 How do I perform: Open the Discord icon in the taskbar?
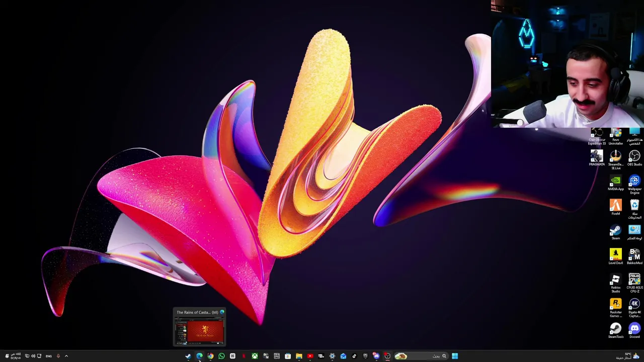[x=376, y=356]
